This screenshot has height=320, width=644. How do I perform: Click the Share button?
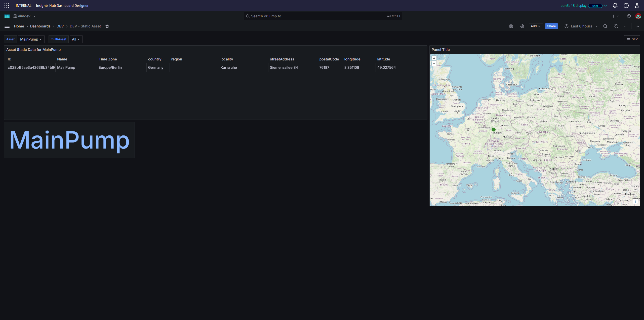(551, 26)
